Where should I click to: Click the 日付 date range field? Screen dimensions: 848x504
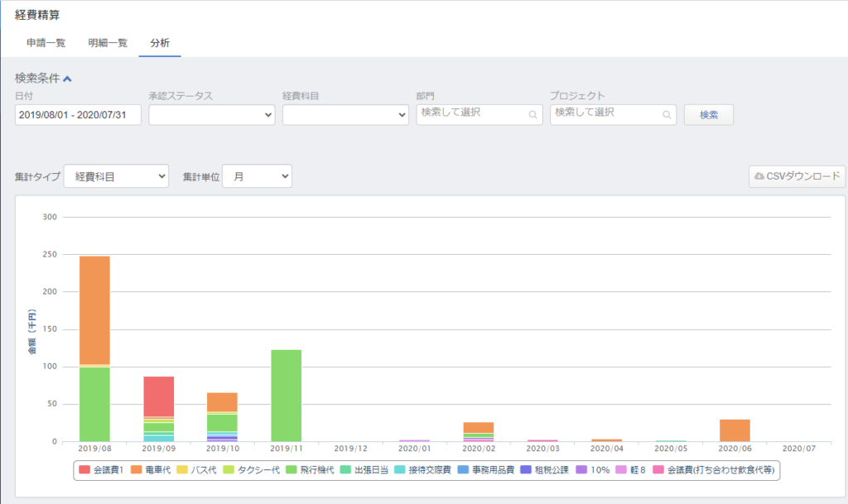click(78, 115)
